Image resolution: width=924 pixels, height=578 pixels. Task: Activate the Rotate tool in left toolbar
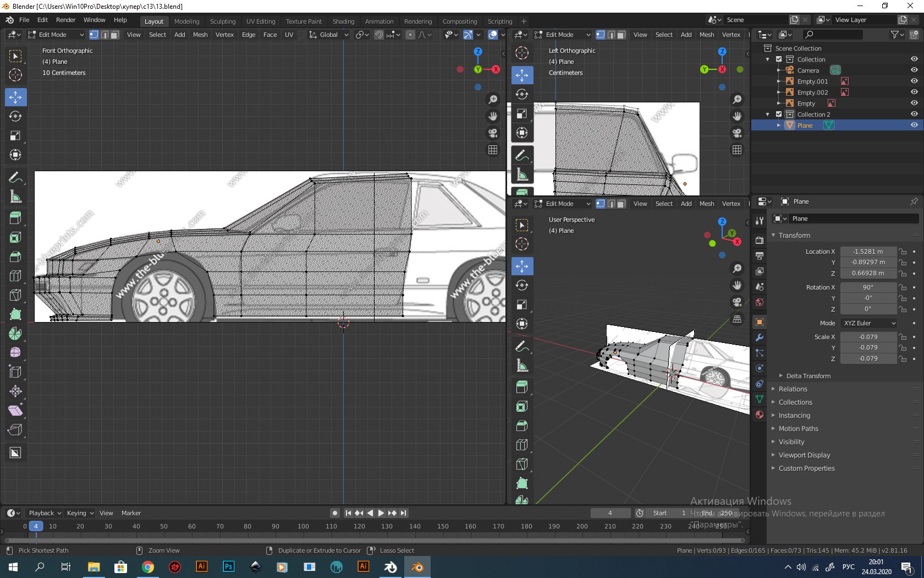(x=15, y=117)
